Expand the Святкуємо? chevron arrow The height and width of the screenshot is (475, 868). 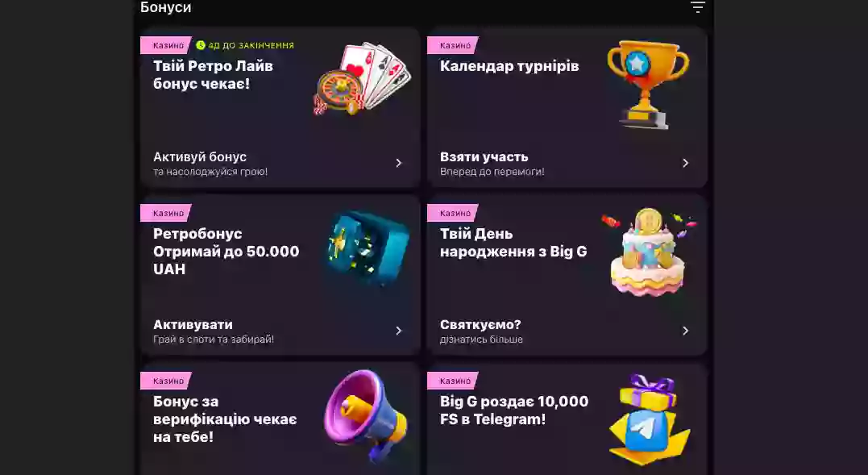coord(685,331)
